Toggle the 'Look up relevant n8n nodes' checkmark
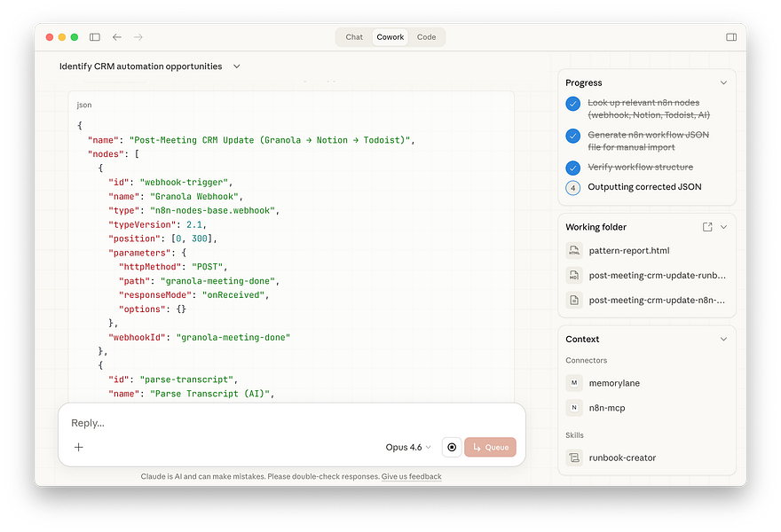Screen dimensions: 781x532 [x=572, y=104]
